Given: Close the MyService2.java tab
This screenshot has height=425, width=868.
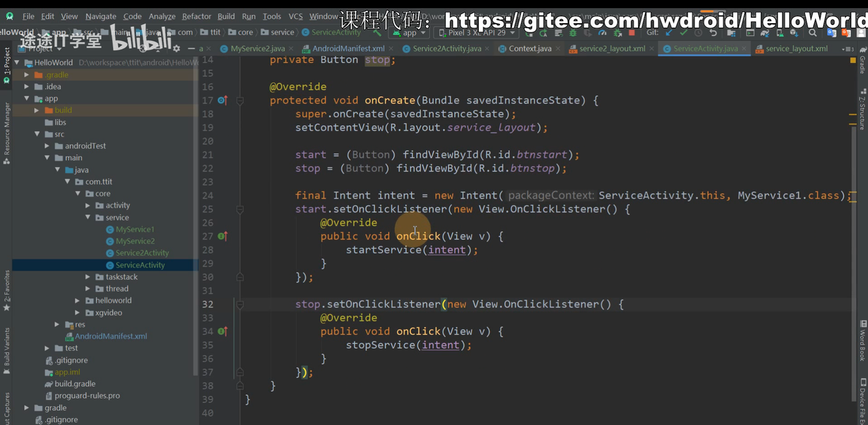Looking at the screenshot, I should (292, 49).
